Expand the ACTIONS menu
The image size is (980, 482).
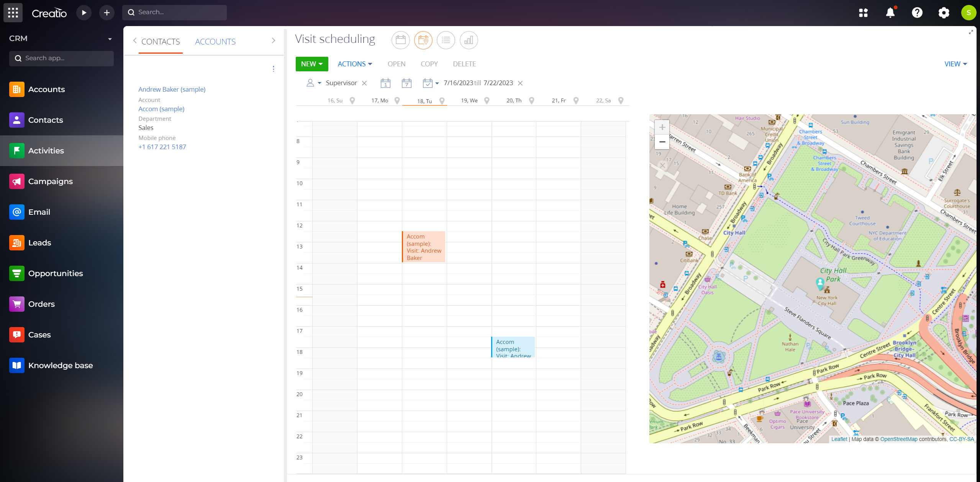[354, 64]
